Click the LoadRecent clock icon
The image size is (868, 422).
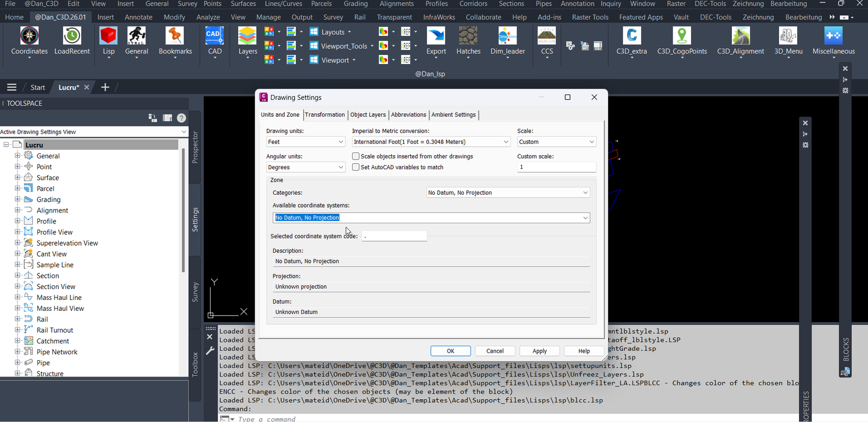(x=72, y=36)
